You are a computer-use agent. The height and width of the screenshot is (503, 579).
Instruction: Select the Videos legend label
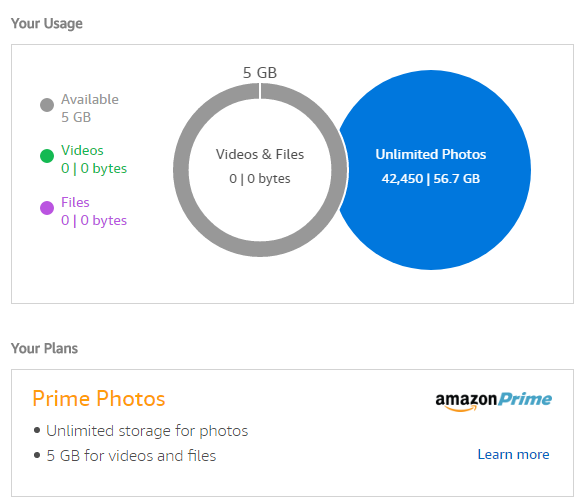(82, 150)
